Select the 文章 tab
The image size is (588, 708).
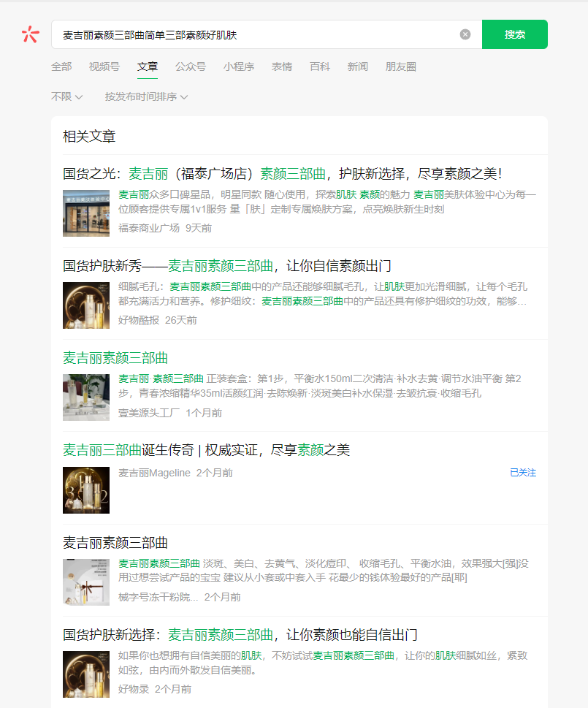148,66
